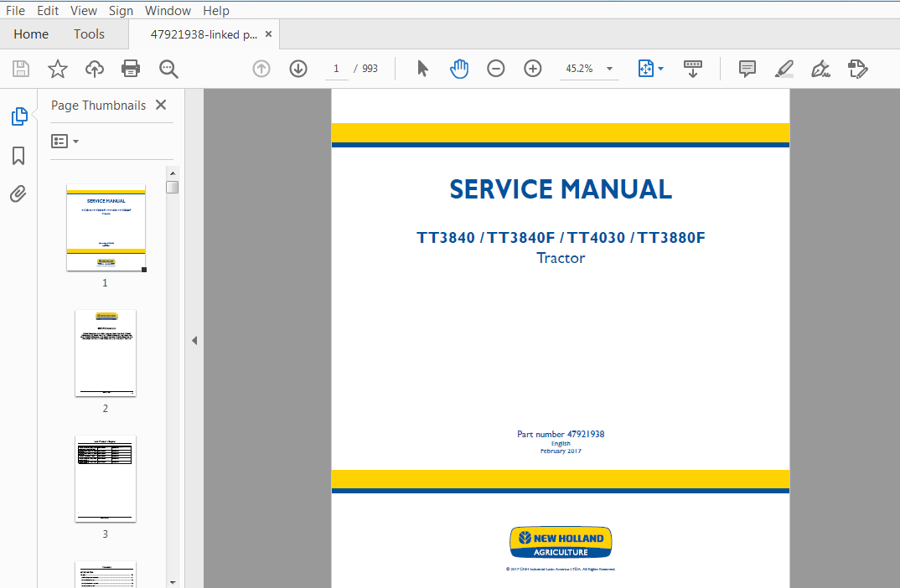Select page 1 thumbnail

(x=106, y=227)
